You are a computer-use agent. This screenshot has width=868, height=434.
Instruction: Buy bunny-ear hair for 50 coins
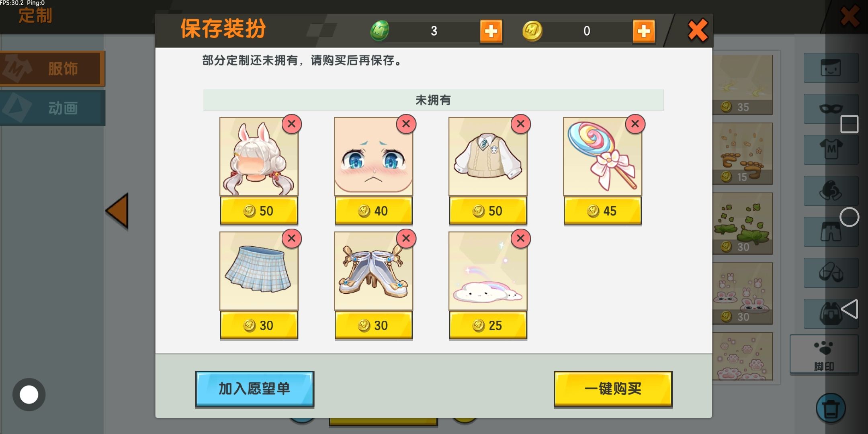[259, 211]
